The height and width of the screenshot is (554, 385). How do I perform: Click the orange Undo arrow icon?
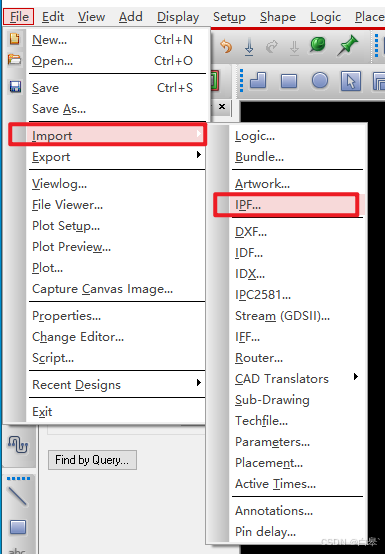coord(226,46)
